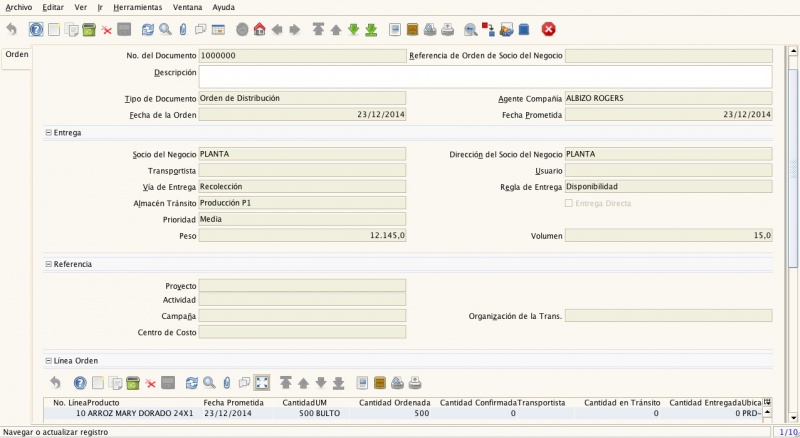Collapse the Linea Orden section
The width and height of the screenshot is (800, 438).
coord(49,360)
